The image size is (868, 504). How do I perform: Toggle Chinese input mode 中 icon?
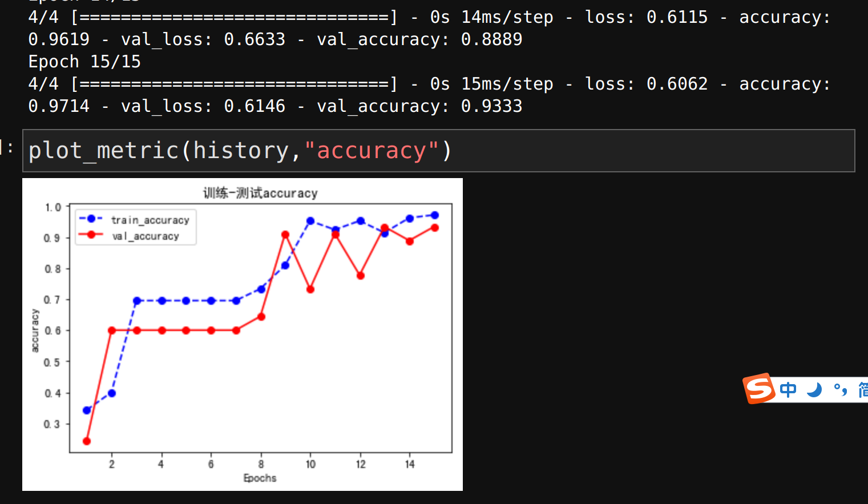click(788, 390)
